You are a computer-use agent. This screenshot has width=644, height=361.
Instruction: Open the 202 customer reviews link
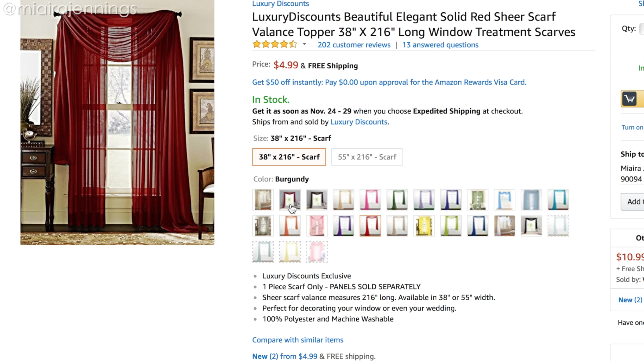pyautogui.click(x=354, y=45)
